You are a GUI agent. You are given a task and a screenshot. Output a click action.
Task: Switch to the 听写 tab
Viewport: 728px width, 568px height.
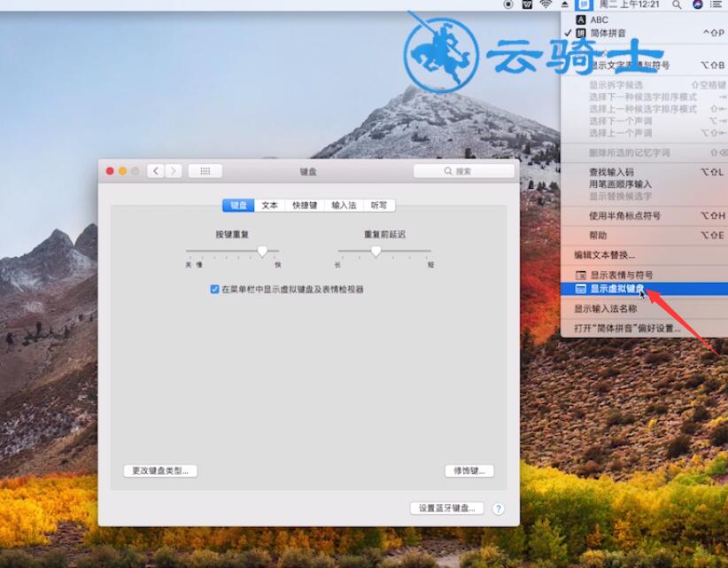click(x=379, y=206)
